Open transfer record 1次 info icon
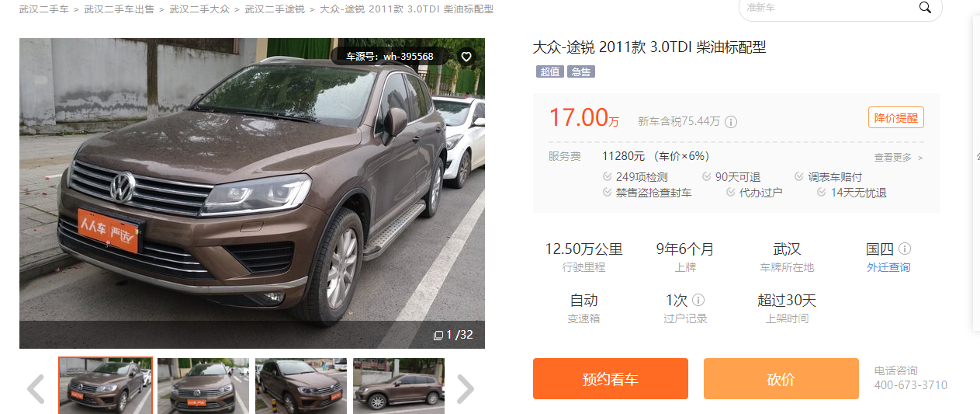This screenshot has height=414, width=980. tap(698, 300)
